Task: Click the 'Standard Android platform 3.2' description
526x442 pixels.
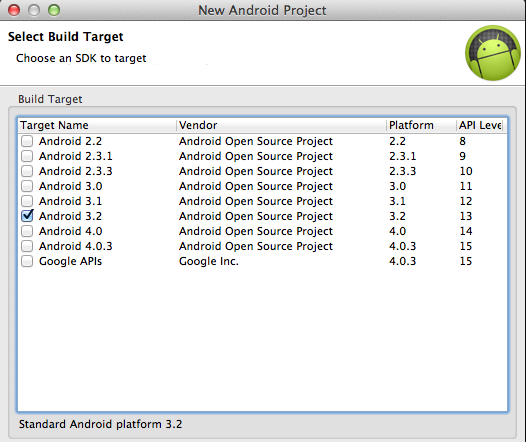Action: click(x=101, y=424)
